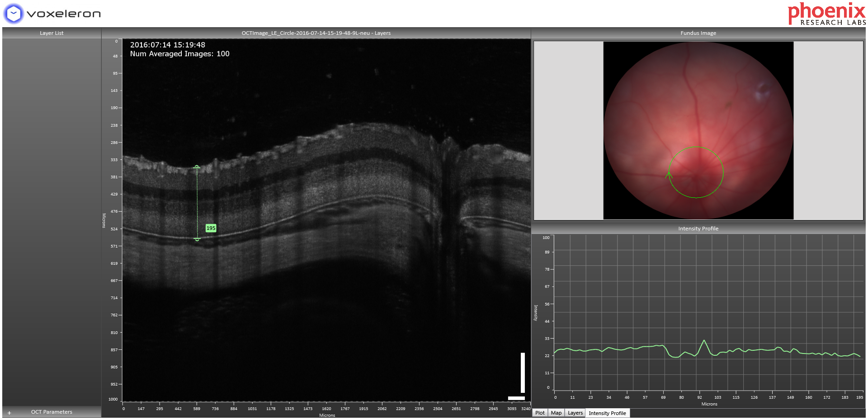Screen dimensions: 868x420
Task: Click the caliper bottom arrow handle
Action: 197,240
